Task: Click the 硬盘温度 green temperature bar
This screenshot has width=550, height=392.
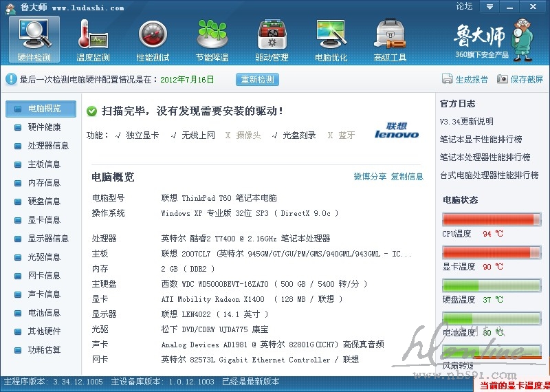Action: (x=492, y=285)
